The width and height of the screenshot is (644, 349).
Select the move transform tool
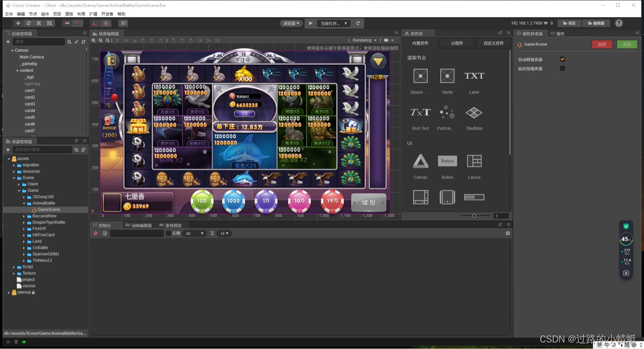(18, 23)
